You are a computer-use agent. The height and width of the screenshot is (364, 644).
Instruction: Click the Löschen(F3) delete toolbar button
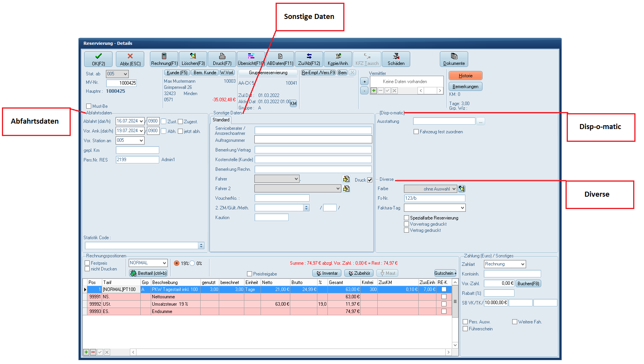(193, 59)
